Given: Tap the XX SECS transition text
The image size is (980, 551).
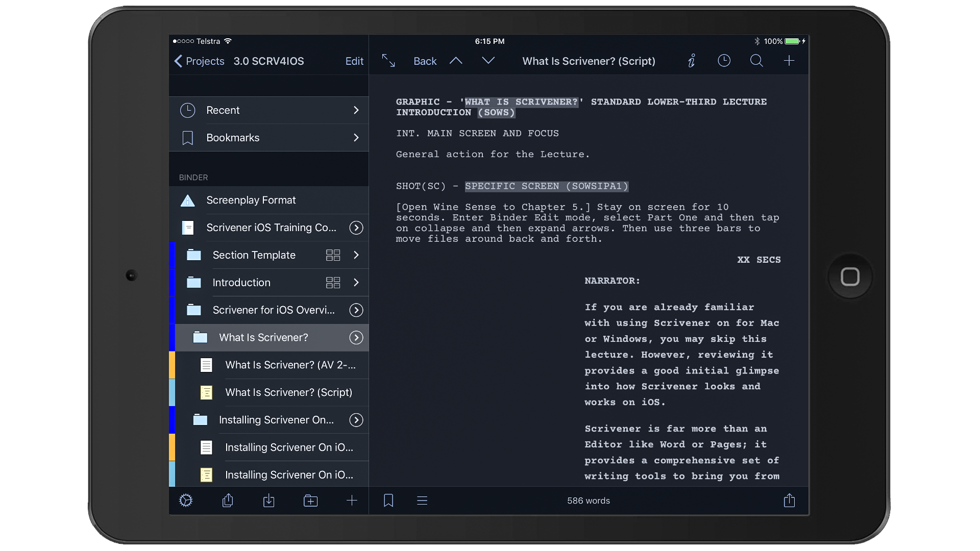Looking at the screenshot, I should [759, 260].
